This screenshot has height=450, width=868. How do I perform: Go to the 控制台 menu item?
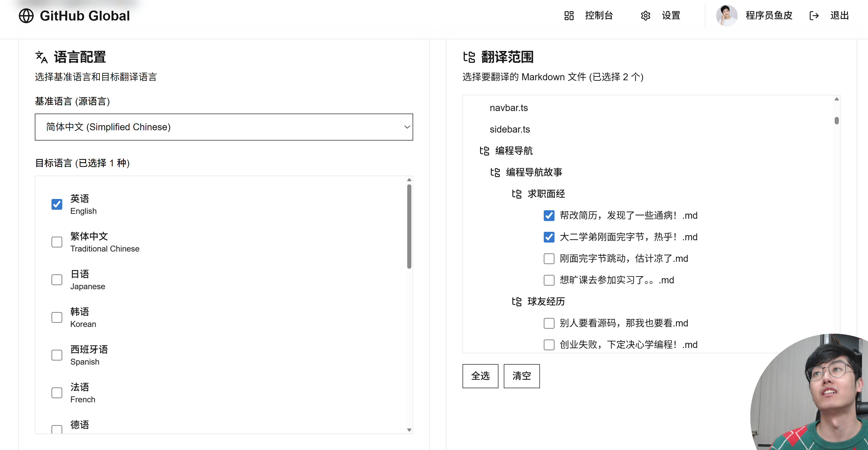[599, 16]
